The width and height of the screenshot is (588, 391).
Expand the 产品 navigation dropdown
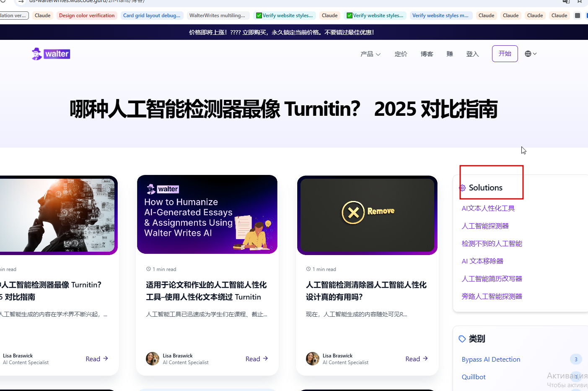[370, 54]
